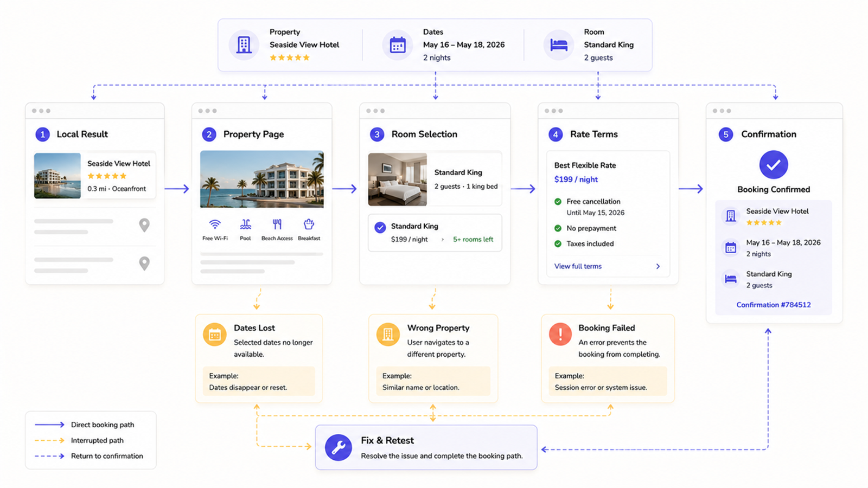Click the second gray map pin in Local Result
This screenshot has height=488, width=868.
[144, 264]
